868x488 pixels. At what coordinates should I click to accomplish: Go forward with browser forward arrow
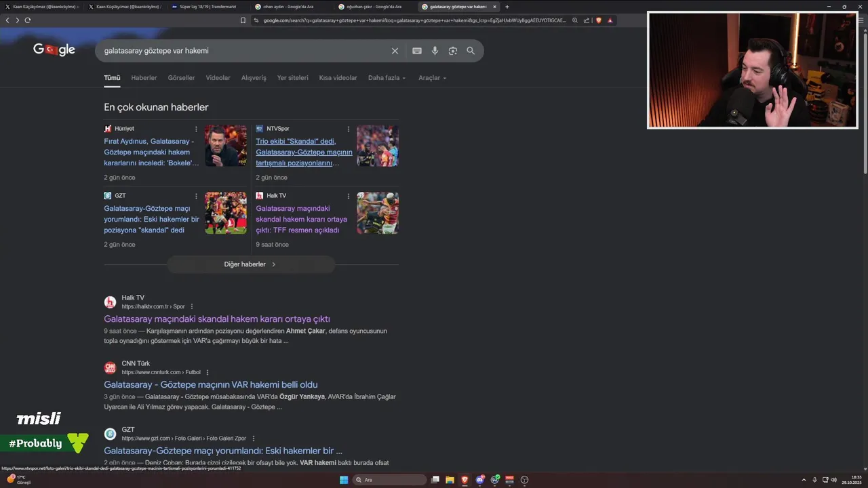click(17, 20)
